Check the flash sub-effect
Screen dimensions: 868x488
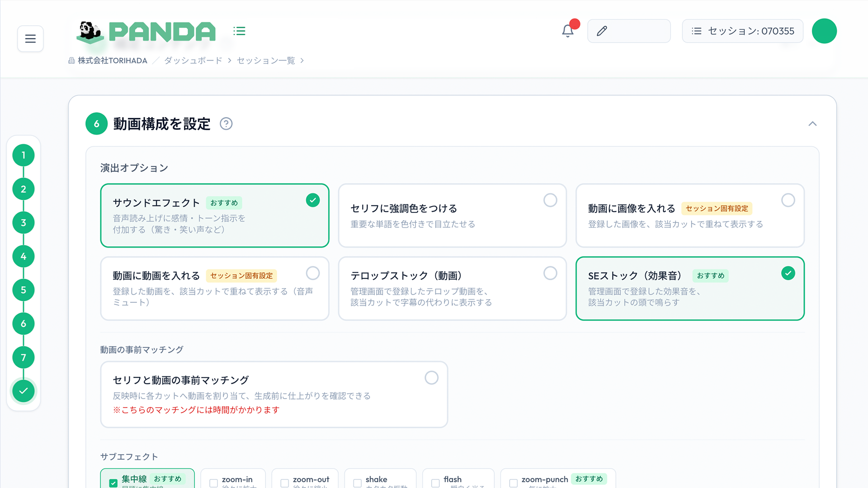[436, 483]
